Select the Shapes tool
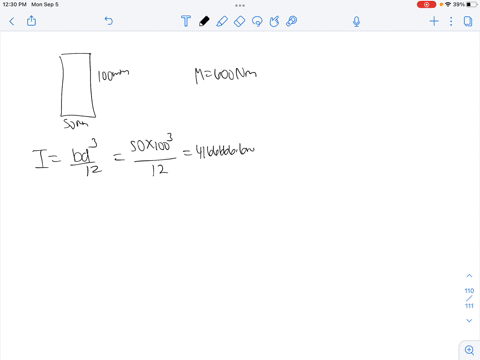 [274, 21]
